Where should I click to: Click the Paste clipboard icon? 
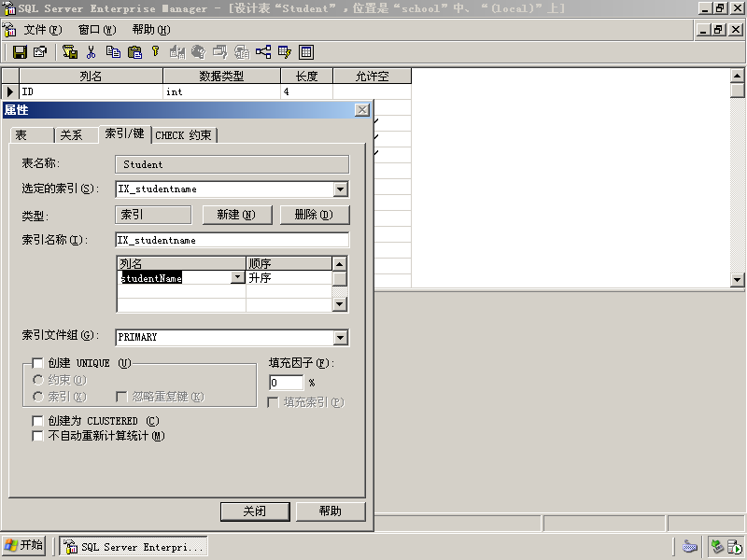134,52
